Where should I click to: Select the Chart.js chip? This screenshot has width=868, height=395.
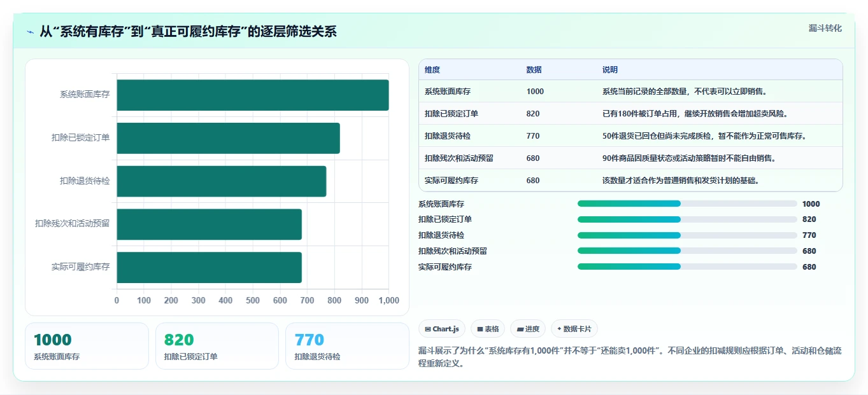coord(441,329)
